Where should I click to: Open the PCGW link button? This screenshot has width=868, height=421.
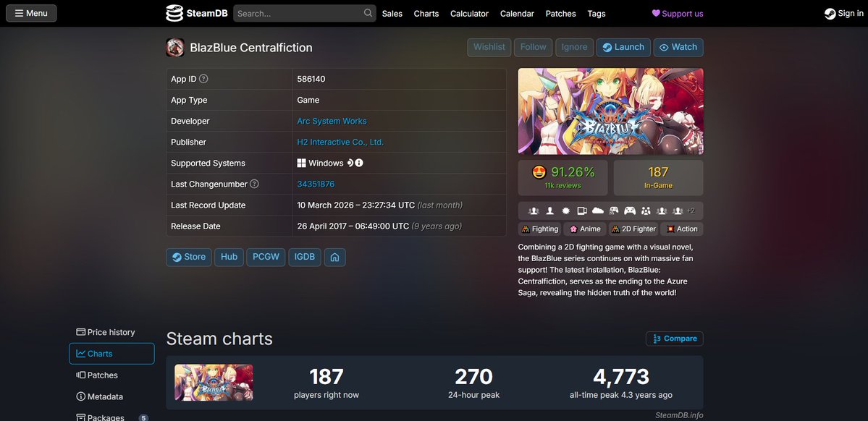point(266,258)
